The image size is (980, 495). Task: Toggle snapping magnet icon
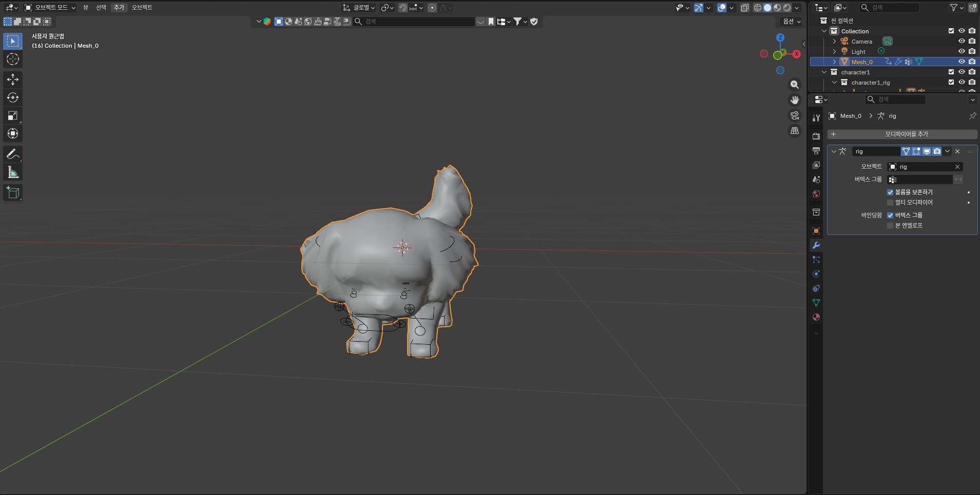pyautogui.click(x=403, y=8)
